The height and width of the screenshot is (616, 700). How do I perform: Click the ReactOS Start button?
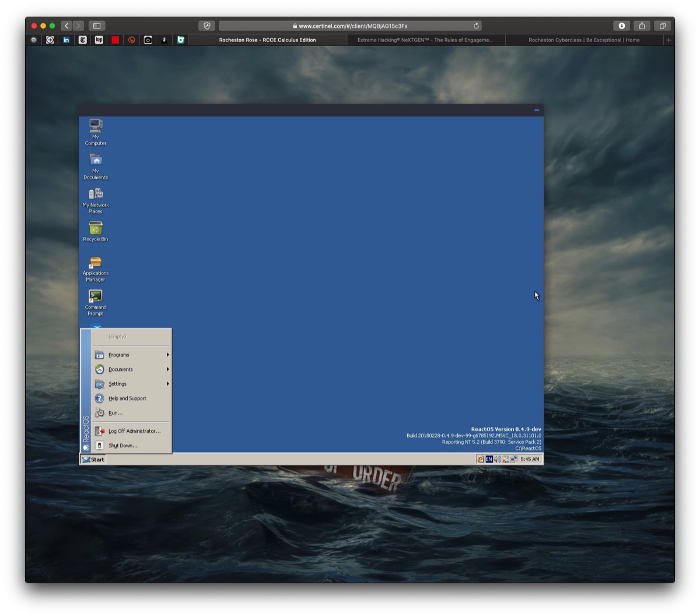(93, 460)
